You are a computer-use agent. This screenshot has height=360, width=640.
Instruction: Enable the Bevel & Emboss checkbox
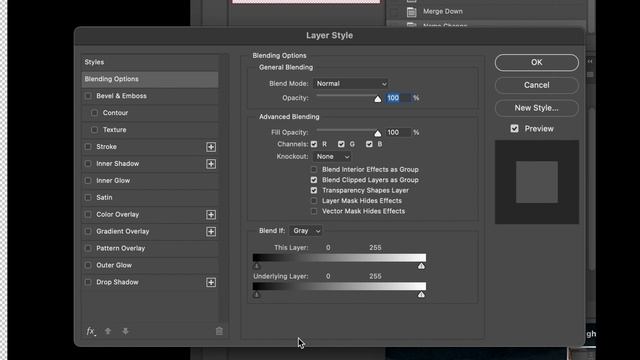point(88,96)
